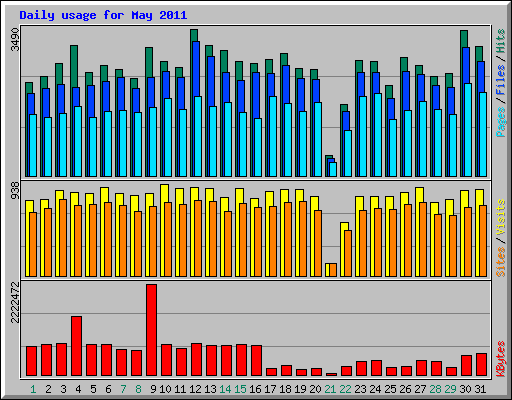Viewport: 512px width, 400px height.
Task: Select green weekend day label 8
Action: 138,389
